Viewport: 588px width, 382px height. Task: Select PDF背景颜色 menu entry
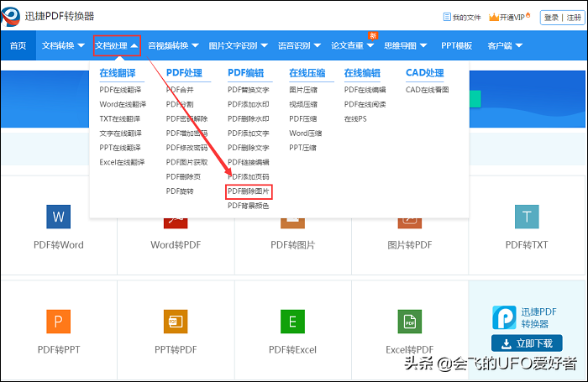tap(249, 206)
